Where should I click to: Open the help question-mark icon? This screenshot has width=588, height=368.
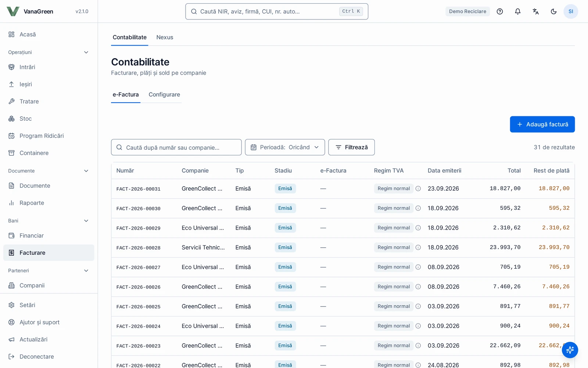tap(500, 11)
